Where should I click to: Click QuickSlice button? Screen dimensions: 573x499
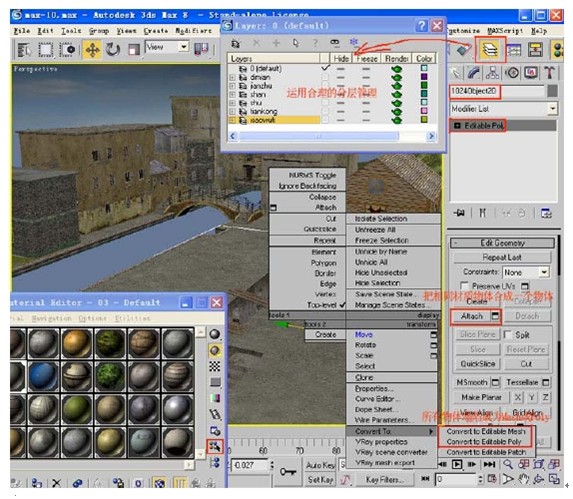pyautogui.click(x=477, y=364)
